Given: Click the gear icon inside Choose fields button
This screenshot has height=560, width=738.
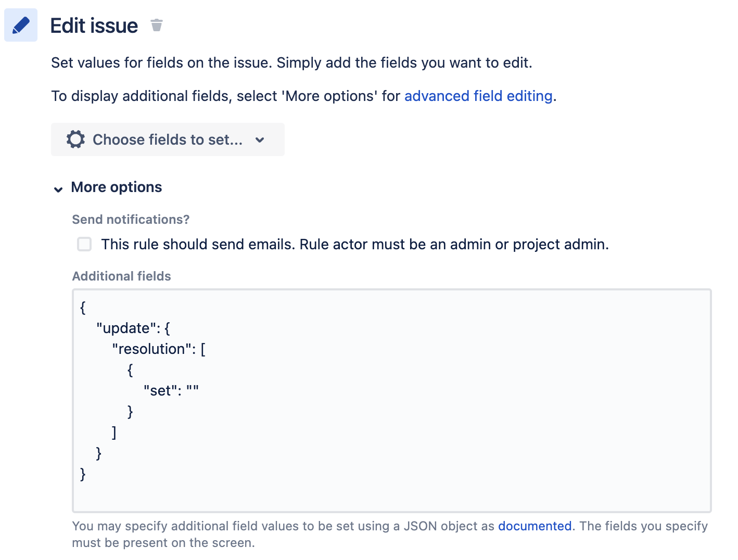Looking at the screenshot, I should 75,139.
